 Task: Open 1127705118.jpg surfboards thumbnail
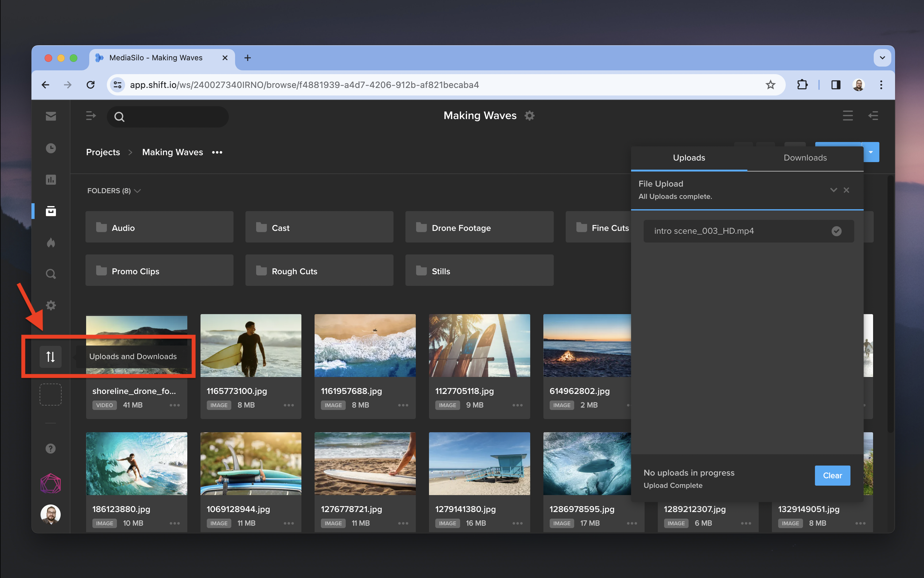pyautogui.click(x=479, y=345)
